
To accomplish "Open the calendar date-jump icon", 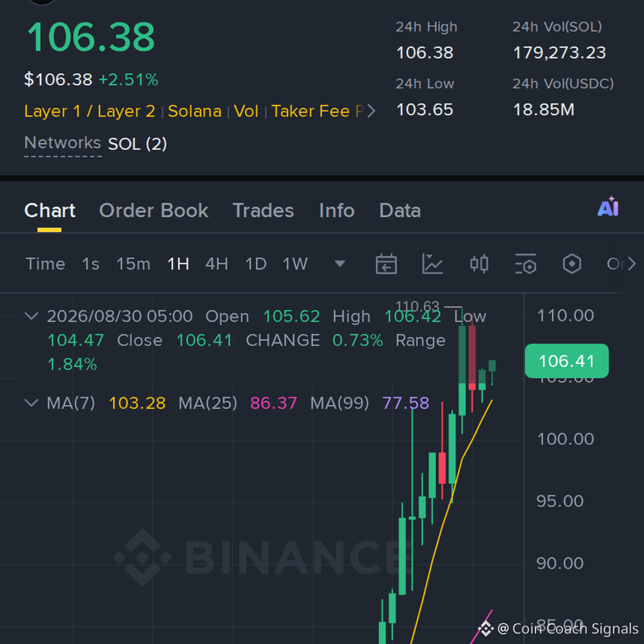I will point(386,264).
